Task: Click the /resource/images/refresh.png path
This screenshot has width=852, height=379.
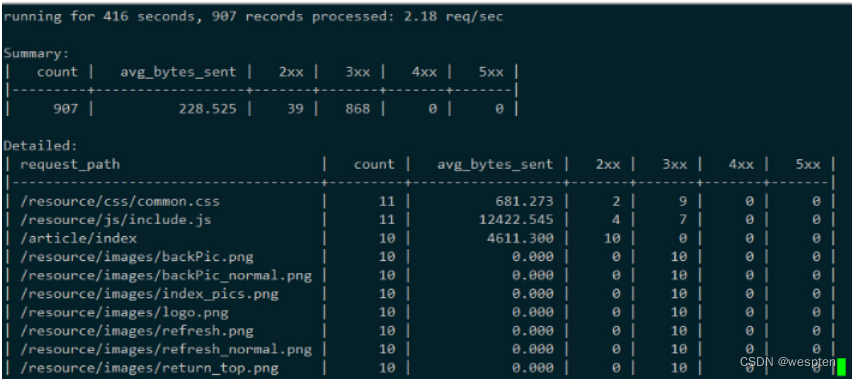Action: tap(137, 331)
